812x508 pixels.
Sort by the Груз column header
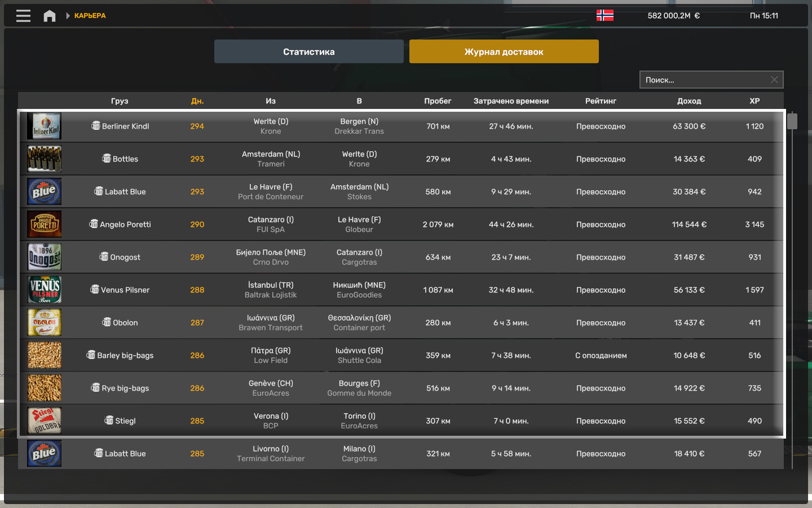(120, 101)
